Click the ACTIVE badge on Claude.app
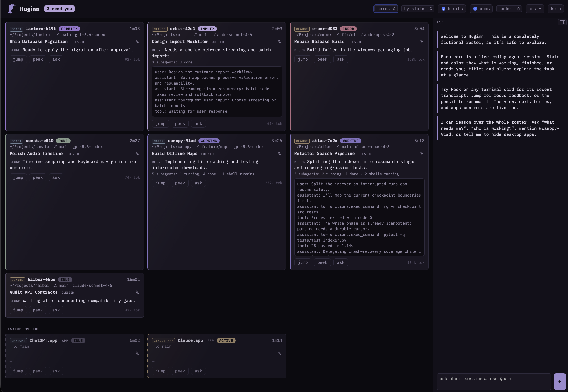Screen dimensions: 568x392 tap(226, 341)
